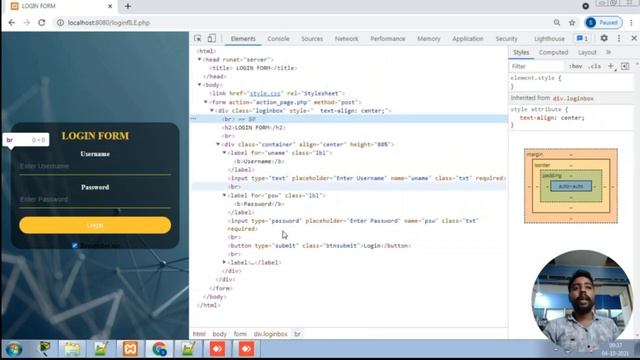This screenshot has width=640, height=360.
Task: Toggle the Remember me checkbox
Action: [75, 245]
